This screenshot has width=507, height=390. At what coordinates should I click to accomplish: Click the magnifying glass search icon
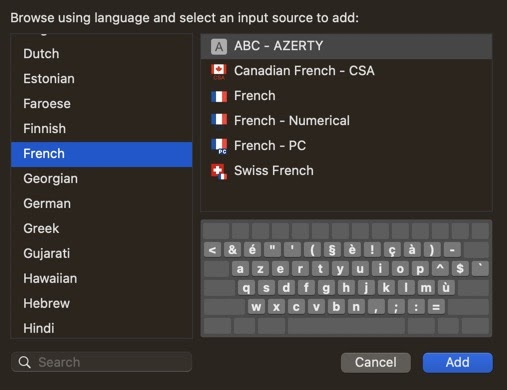click(x=25, y=362)
